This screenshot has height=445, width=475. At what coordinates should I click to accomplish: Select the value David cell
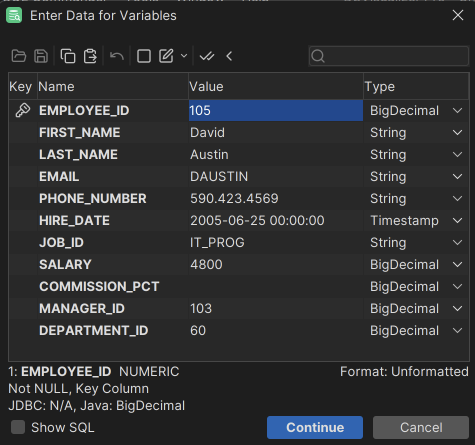coord(276,132)
